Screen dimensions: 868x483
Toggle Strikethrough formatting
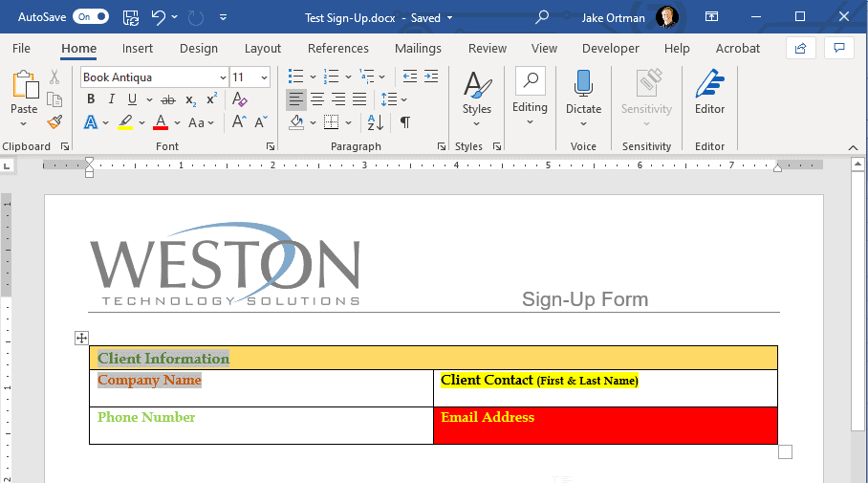[167, 99]
